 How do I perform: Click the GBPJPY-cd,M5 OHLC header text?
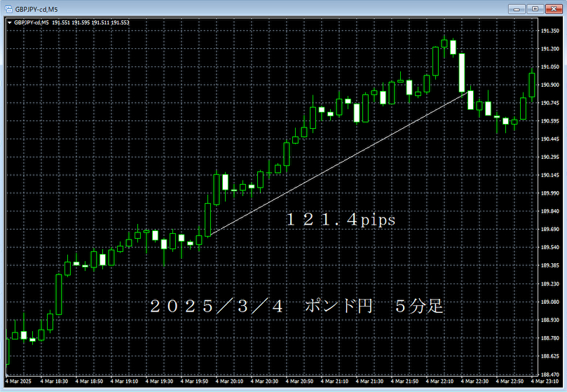coord(71,23)
